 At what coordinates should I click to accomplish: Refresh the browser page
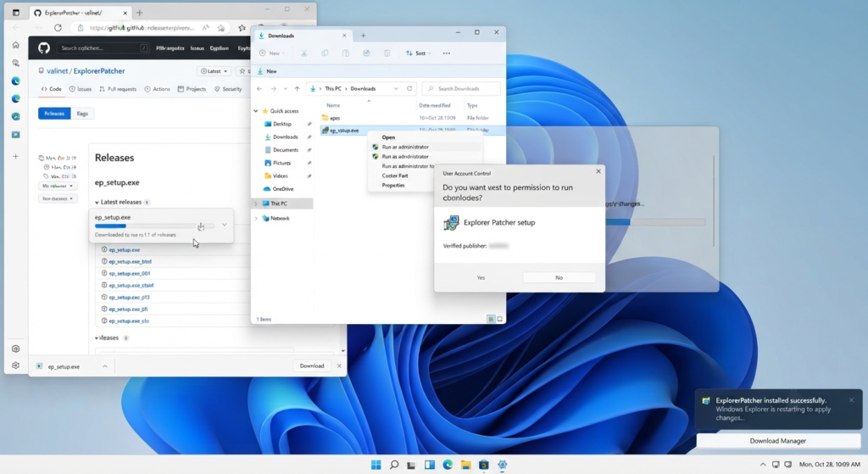[x=58, y=28]
